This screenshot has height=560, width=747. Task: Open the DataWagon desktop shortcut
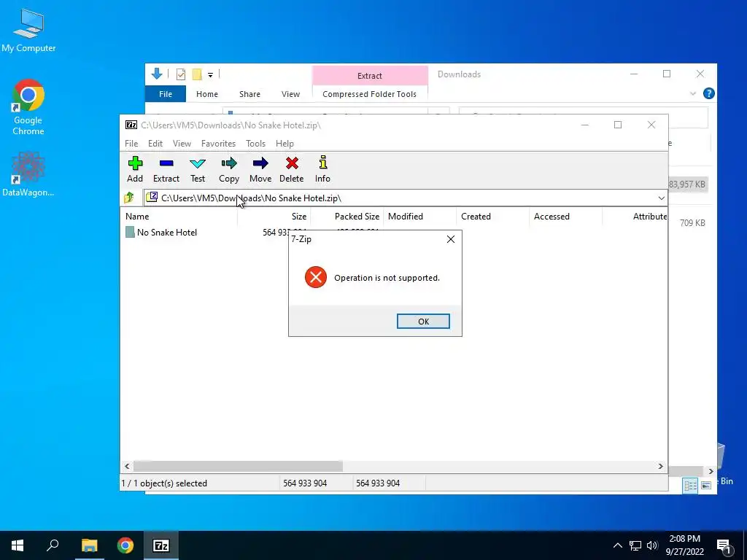(28, 174)
